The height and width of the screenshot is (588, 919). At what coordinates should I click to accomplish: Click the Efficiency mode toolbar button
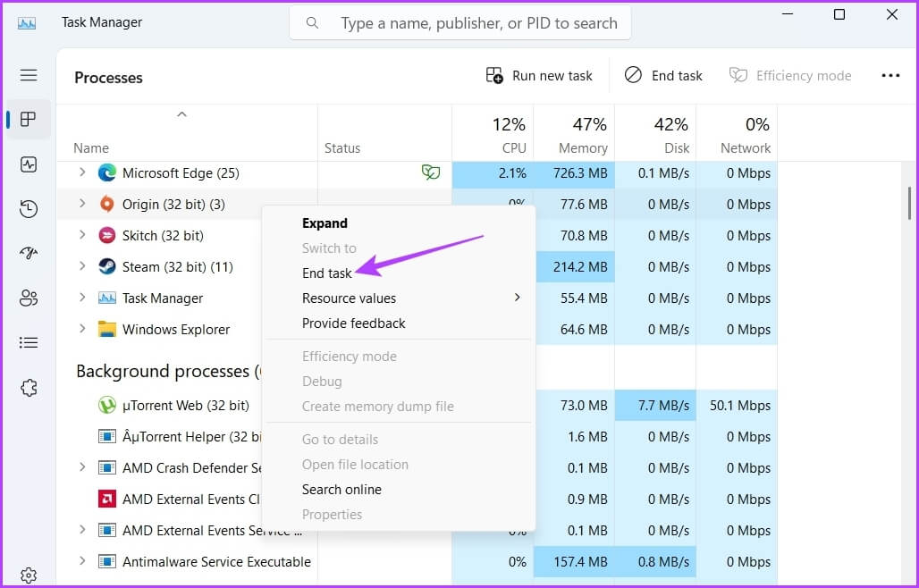click(790, 76)
